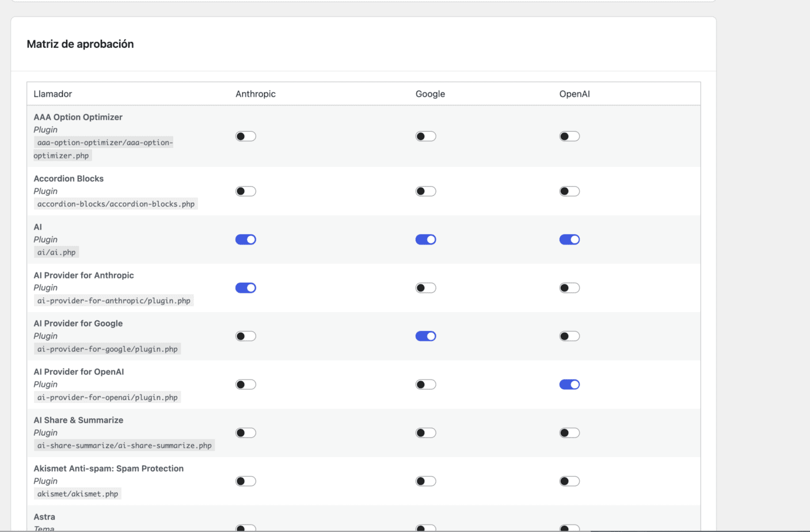Disable Google for AI Provider for Google

[426, 336]
